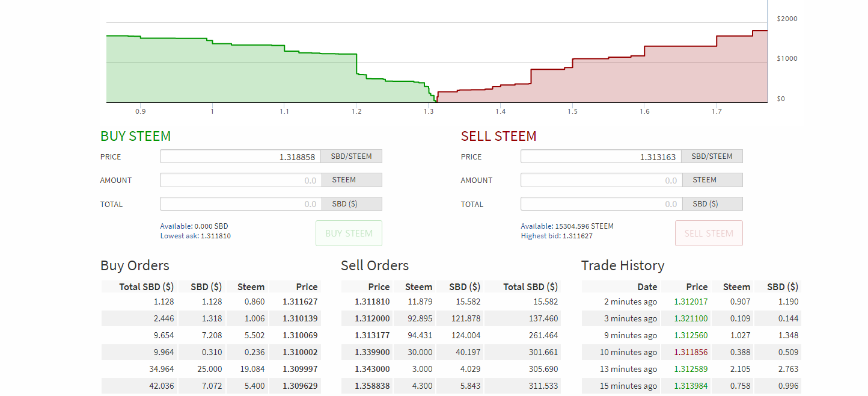Click trade history price 1.312589

click(x=691, y=369)
